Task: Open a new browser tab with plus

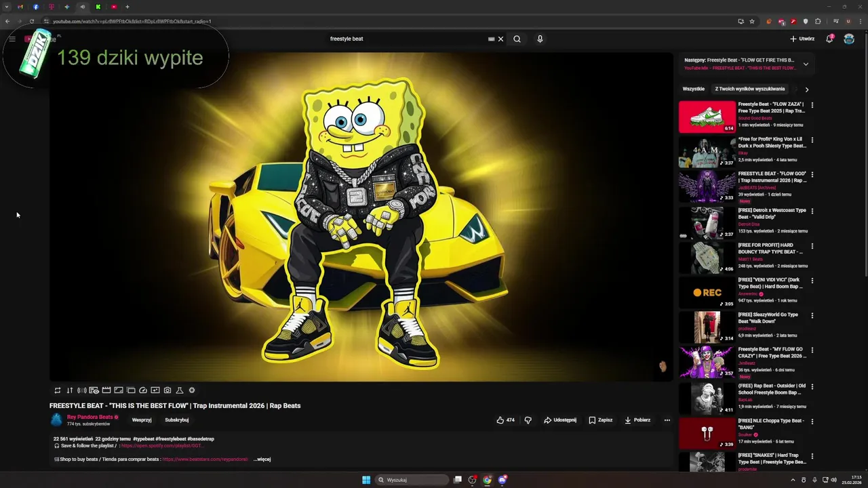Action: pyautogui.click(x=127, y=7)
